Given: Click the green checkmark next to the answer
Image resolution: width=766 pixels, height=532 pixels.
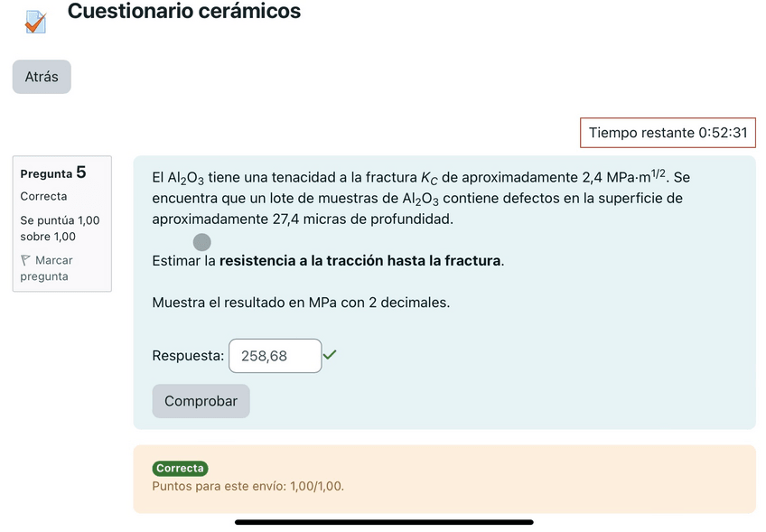Looking at the screenshot, I should [330, 355].
